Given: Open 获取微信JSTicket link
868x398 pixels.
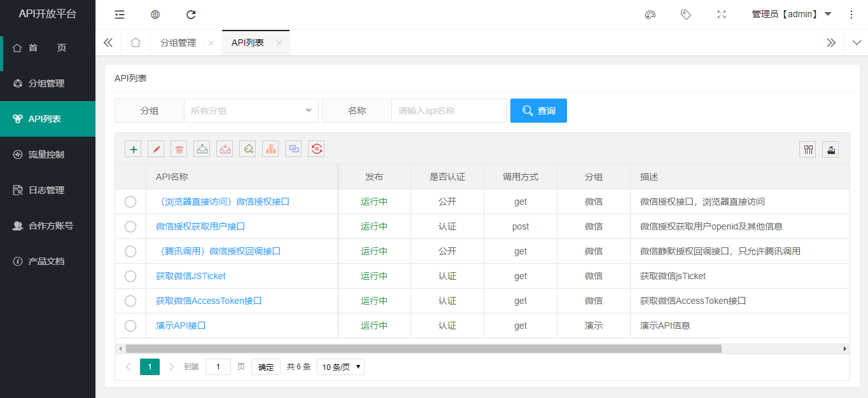Looking at the screenshot, I should pos(191,276).
